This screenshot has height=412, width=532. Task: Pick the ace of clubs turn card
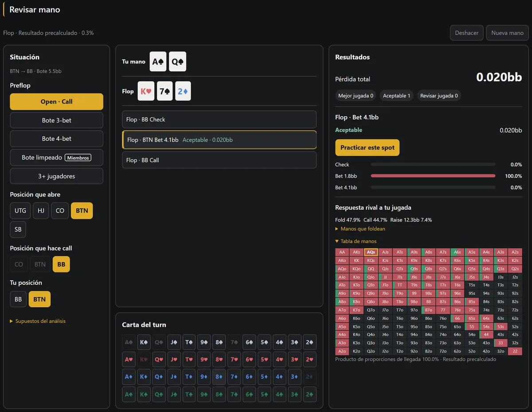(129, 394)
